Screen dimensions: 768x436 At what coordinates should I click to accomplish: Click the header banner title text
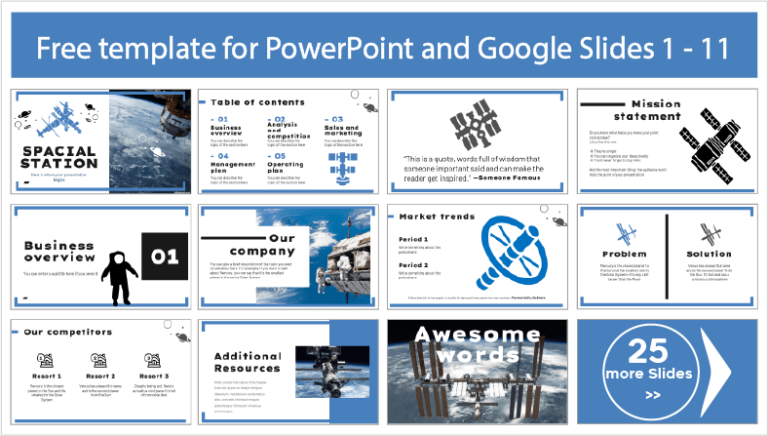[x=383, y=48]
